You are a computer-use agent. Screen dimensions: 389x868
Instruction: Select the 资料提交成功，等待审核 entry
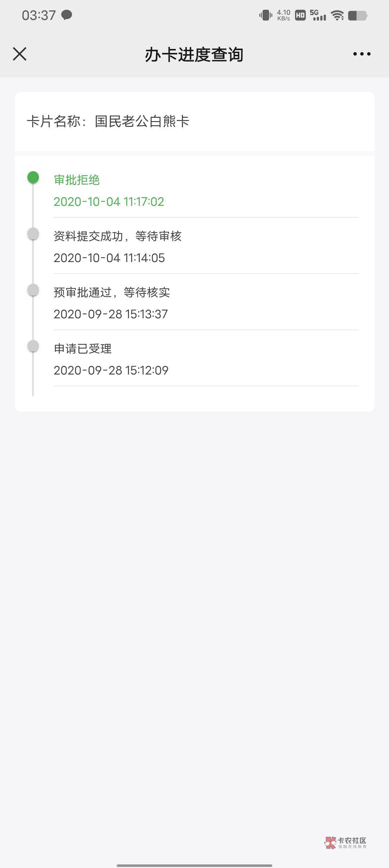coord(117,236)
